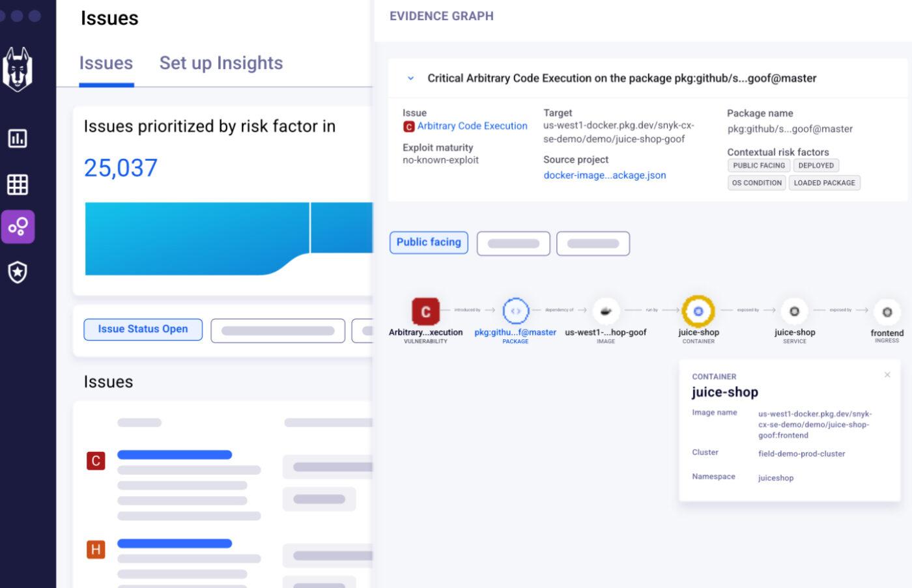Select the us-west1 docker image node icon
912x588 pixels.
coord(606,311)
